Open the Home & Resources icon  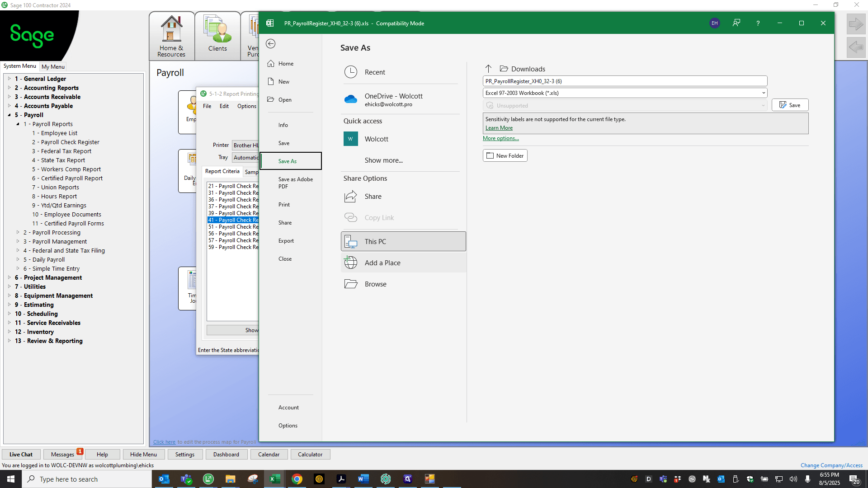tap(171, 36)
